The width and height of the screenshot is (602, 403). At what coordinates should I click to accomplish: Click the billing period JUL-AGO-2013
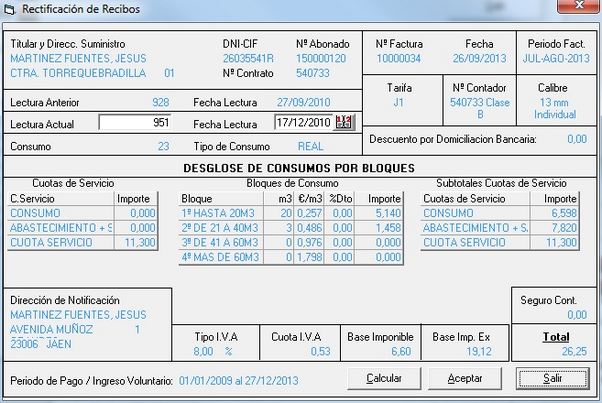(556, 58)
